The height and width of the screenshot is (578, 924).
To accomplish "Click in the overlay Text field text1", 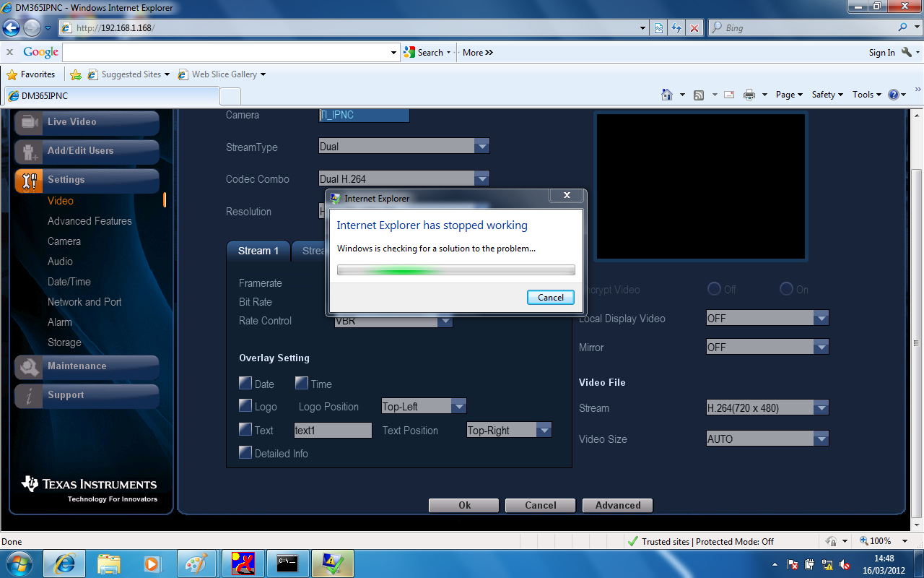I will pyautogui.click(x=333, y=431).
